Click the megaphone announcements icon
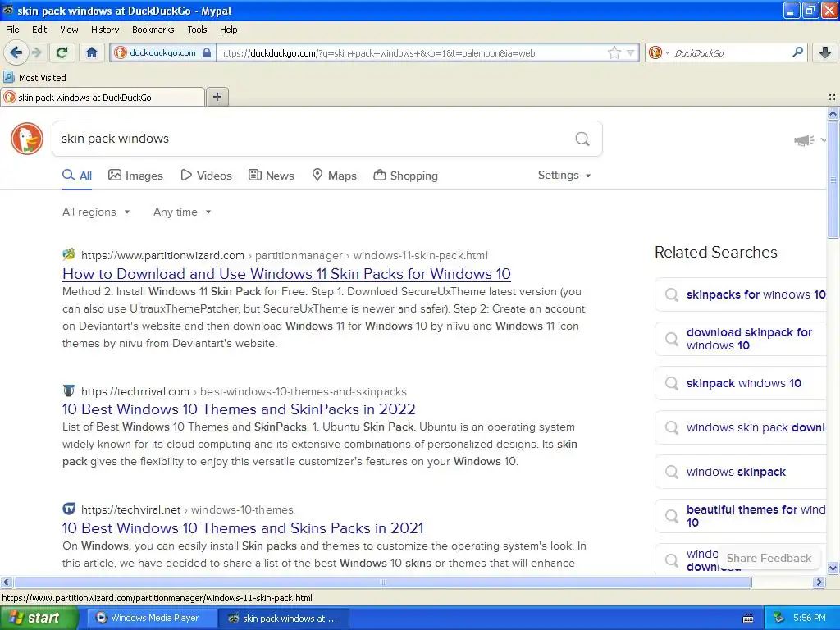The width and height of the screenshot is (840, 630). (x=804, y=140)
